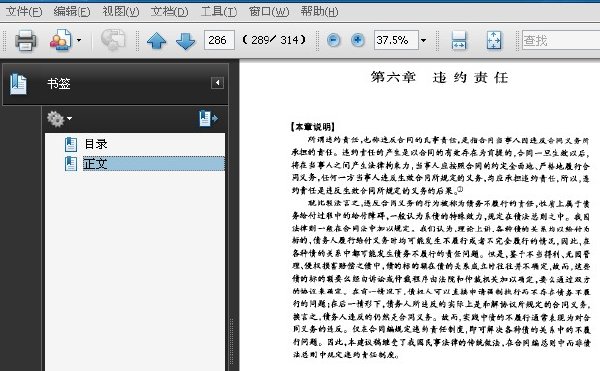Open the zoom level 37.5% dropdown arrow
Image resolution: width=600 pixels, height=371 pixels.
pos(423,40)
